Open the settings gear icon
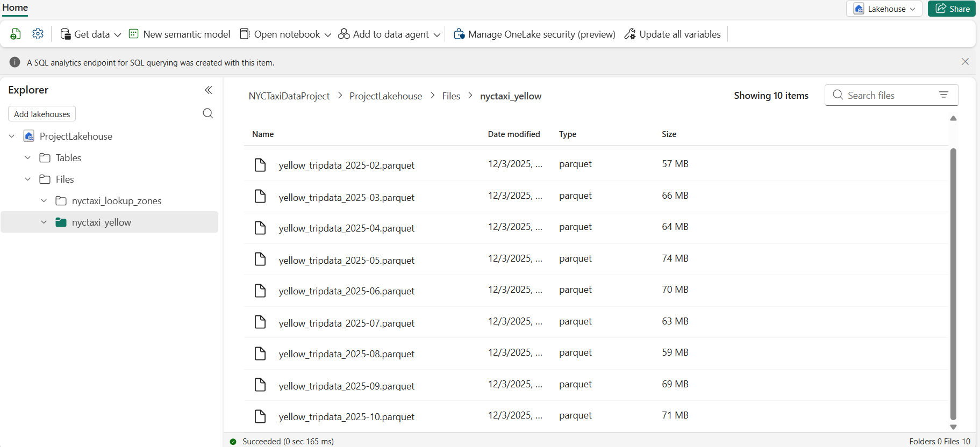Image resolution: width=980 pixels, height=447 pixels. [x=38, y=34]
